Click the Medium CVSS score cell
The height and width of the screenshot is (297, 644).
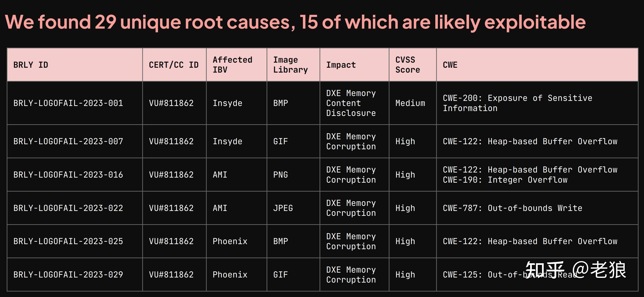click(x=410, y=103)
